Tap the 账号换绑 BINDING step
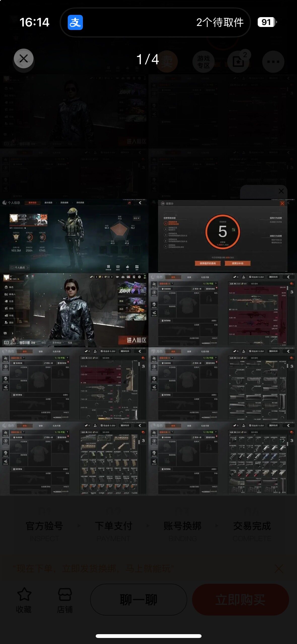 coord(183,531)
